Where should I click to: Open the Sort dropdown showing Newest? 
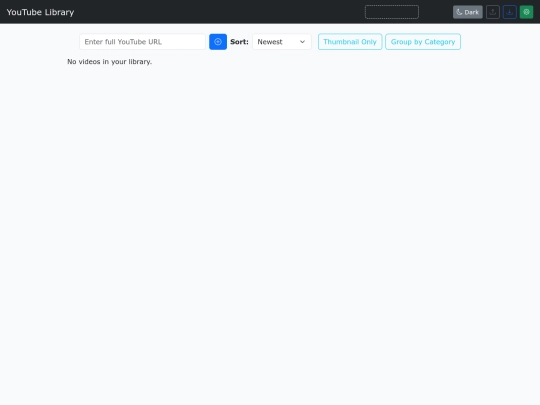(x=282, y=42)
